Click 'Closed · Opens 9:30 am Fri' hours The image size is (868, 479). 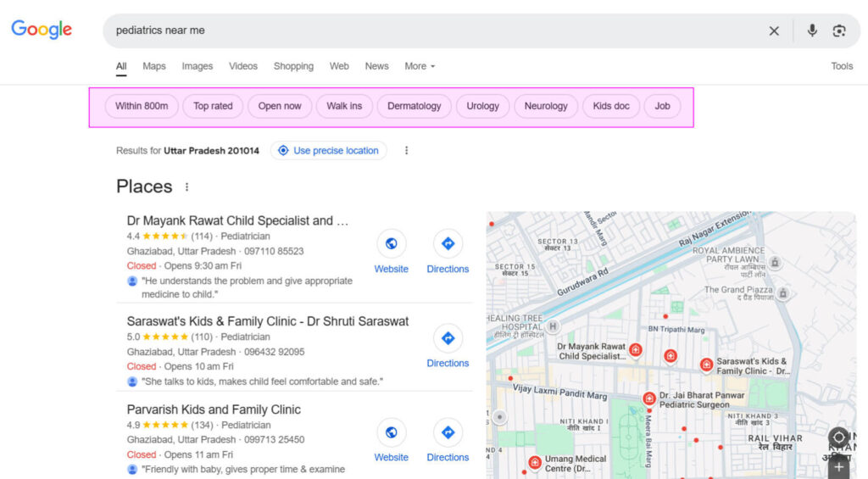pyautogui.click(x=184, y=266)
